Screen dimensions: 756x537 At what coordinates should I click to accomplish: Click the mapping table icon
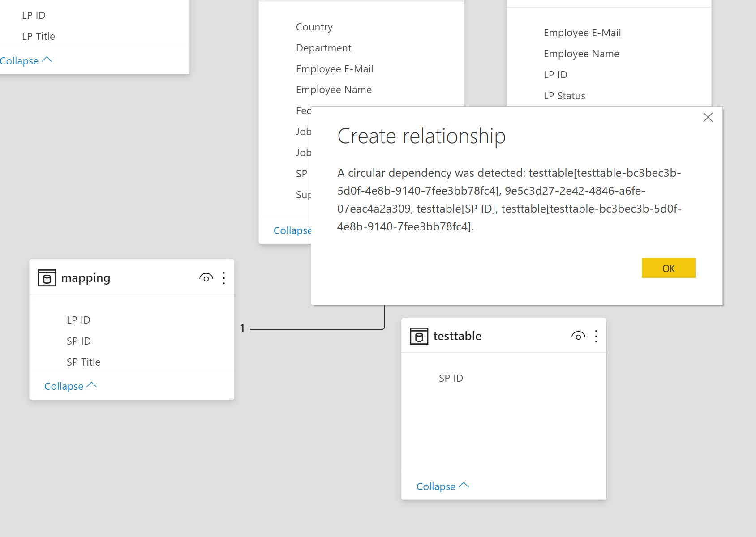pyautogui.click(x=47, y=277)
